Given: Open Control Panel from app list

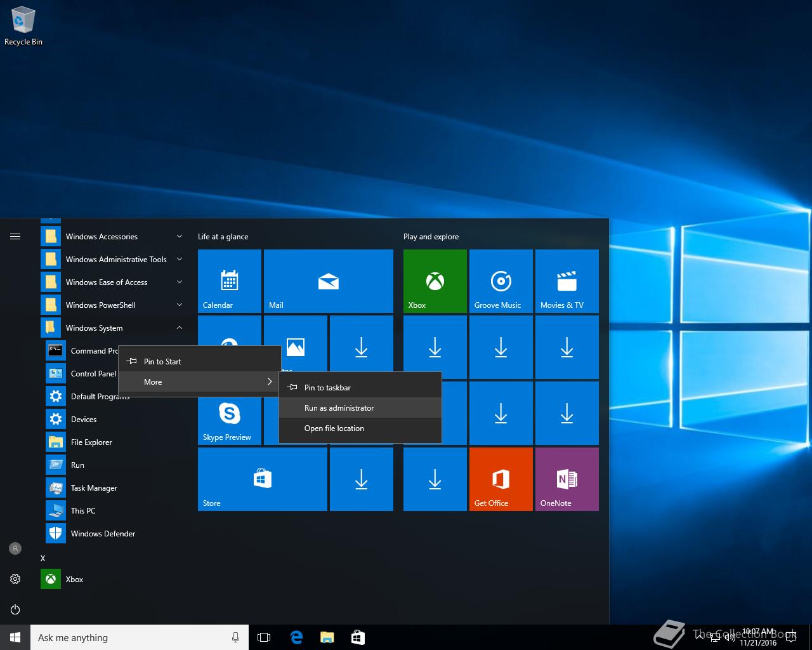Looking at the screenshot, I should coord(81,374).
